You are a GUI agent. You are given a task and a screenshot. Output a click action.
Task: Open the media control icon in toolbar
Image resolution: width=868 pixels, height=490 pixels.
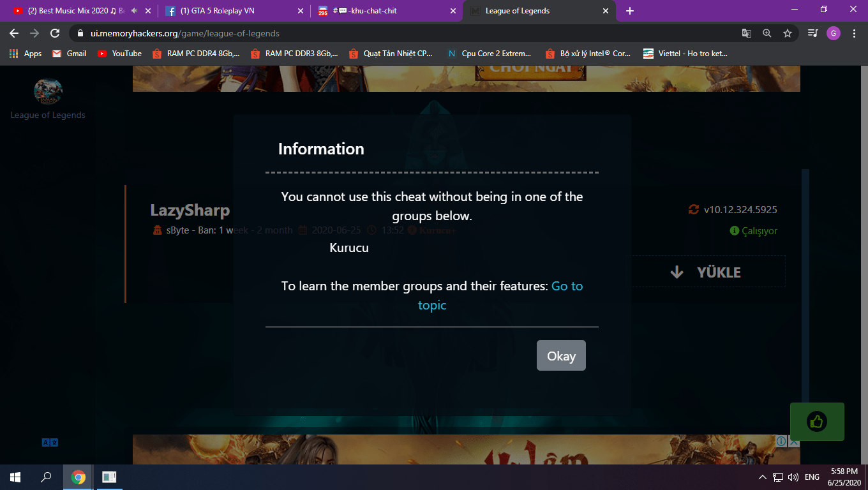812,33
